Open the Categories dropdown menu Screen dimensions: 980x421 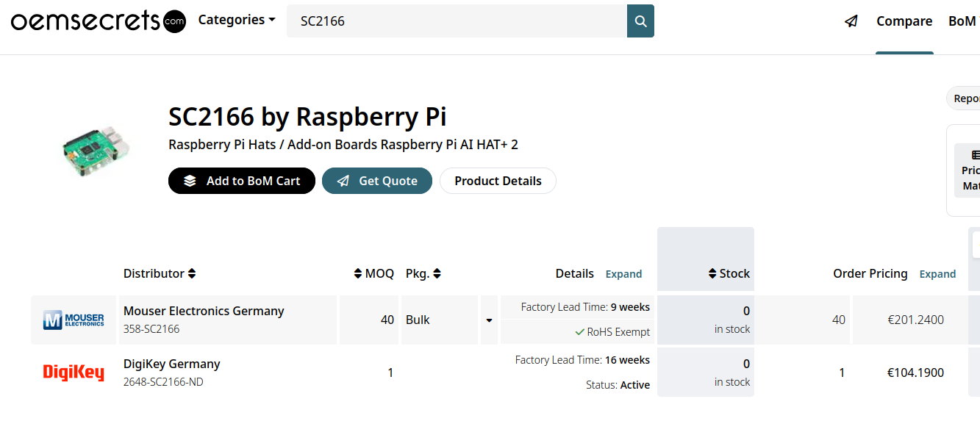237,21
